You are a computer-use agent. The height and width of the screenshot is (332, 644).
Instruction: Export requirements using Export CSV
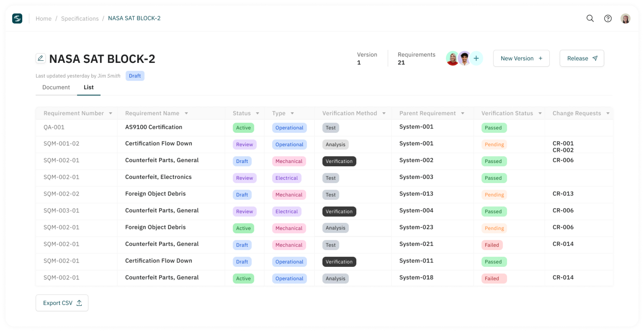(62, 303)
